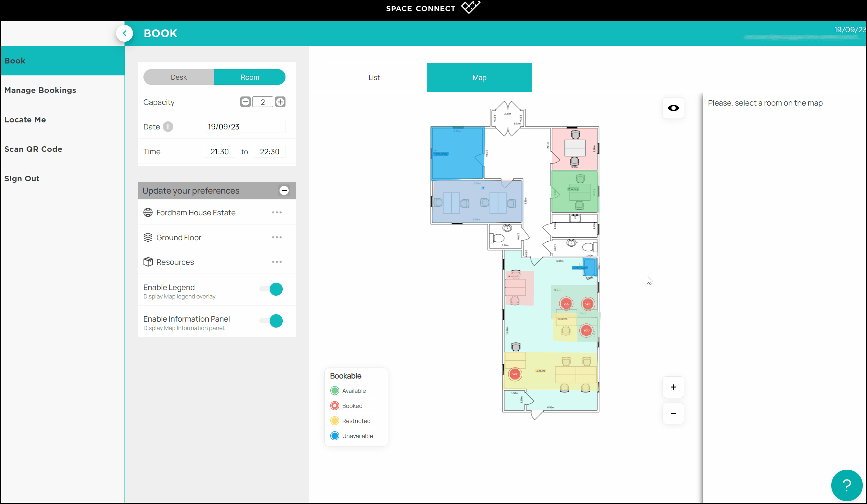The height and width of the screenshot is (504, 867).
Task: Click the globe icon for Fordham House Estate
Action: pyautogui.click(x=148, y=213)
